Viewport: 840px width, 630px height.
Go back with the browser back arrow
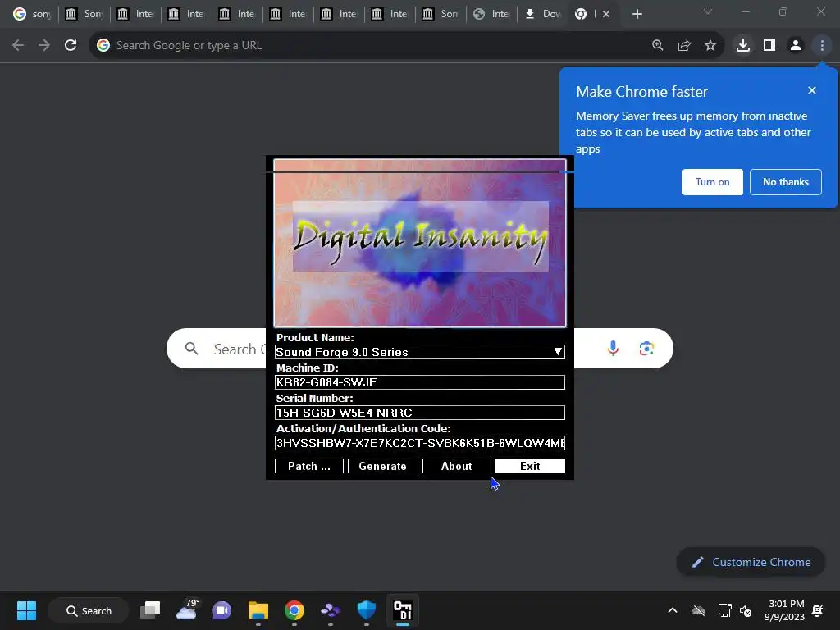pos(18,46)
